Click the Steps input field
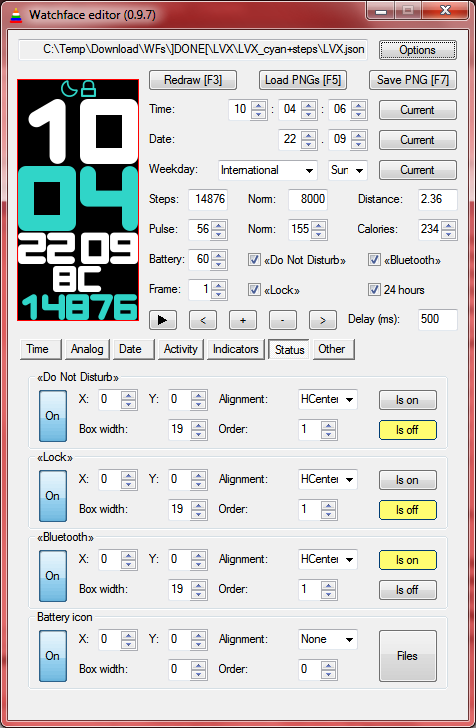476x728 pixels. click(x=208, y=199)
